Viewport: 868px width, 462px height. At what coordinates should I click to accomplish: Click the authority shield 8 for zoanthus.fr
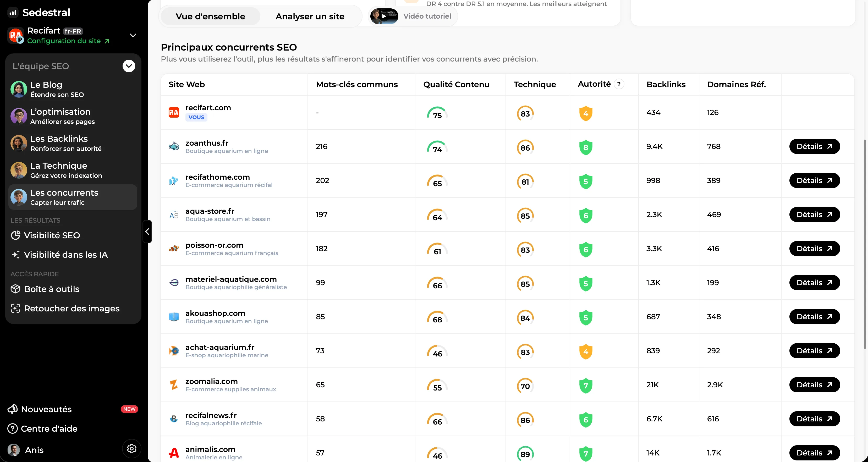coord(586,147)
